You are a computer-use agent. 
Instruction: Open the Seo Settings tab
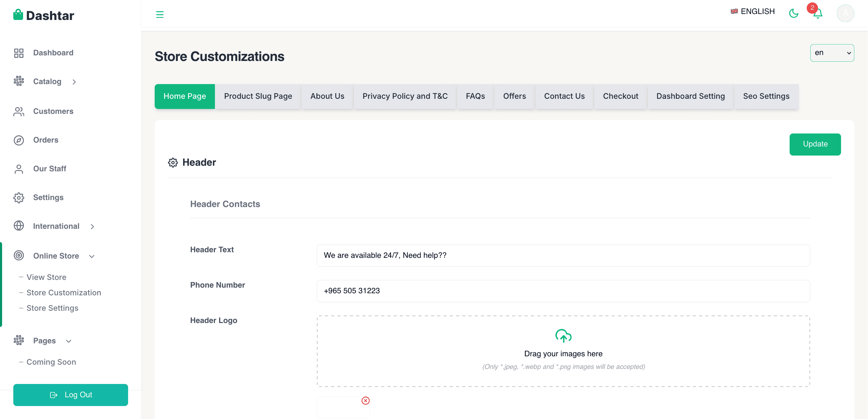click(766, 96)
